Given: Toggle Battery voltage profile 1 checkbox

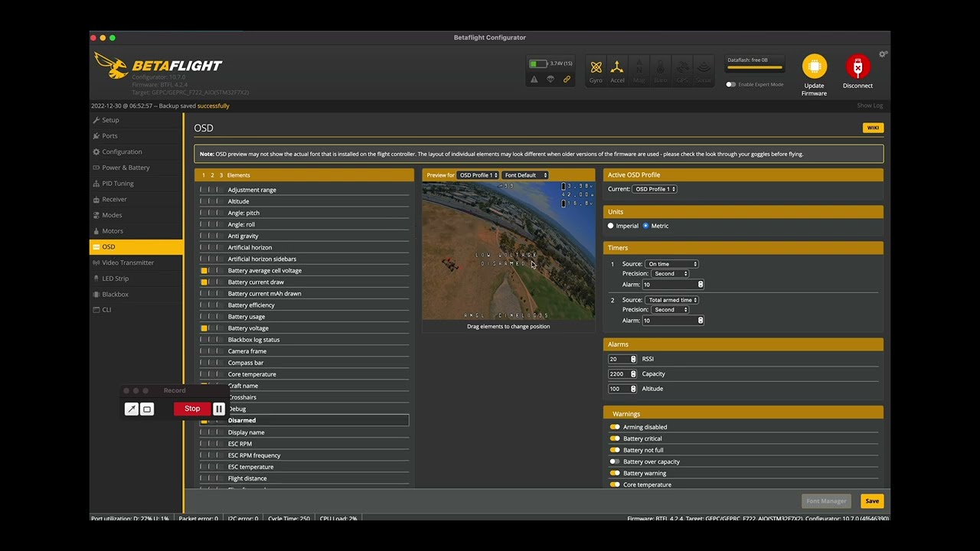Looking at the screenshot, I should (204, 328).
